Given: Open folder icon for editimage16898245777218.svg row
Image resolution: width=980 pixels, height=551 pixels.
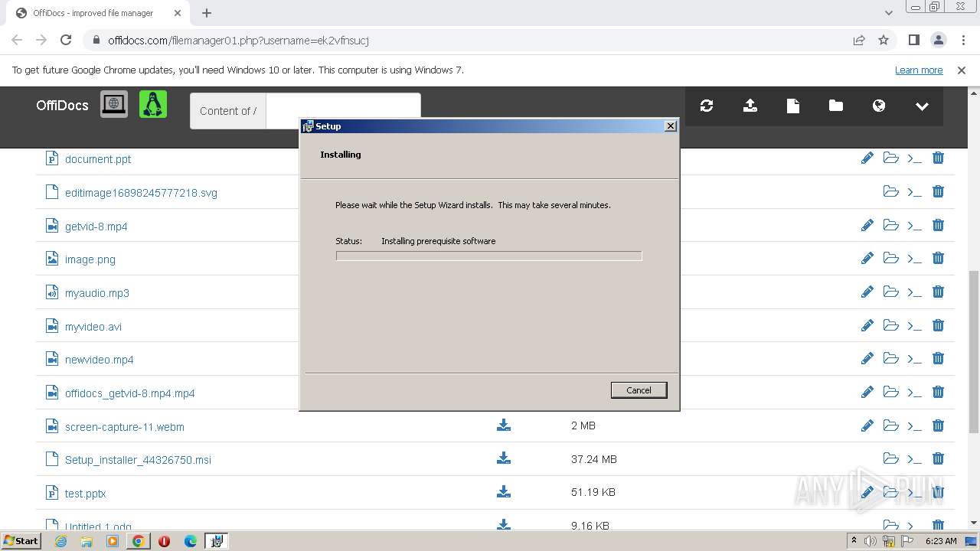Looking at the screenshot, I should pos(890,191).
